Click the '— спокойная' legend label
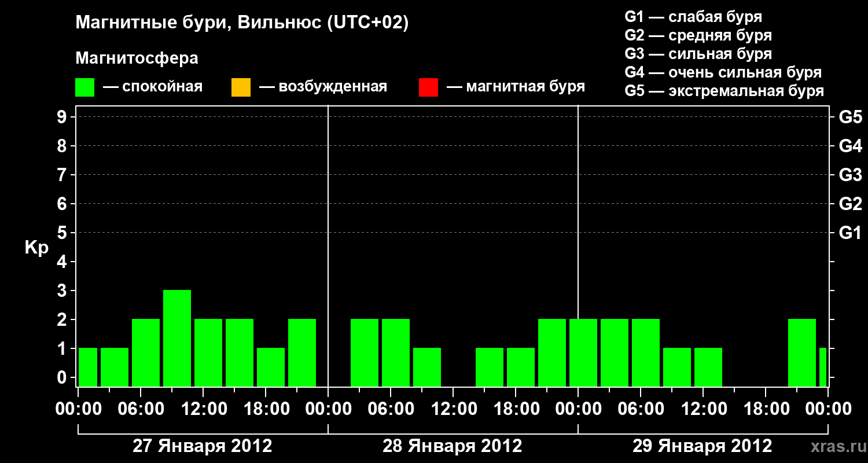This screenshot has height=463, width=868. (x=153, y=87)
